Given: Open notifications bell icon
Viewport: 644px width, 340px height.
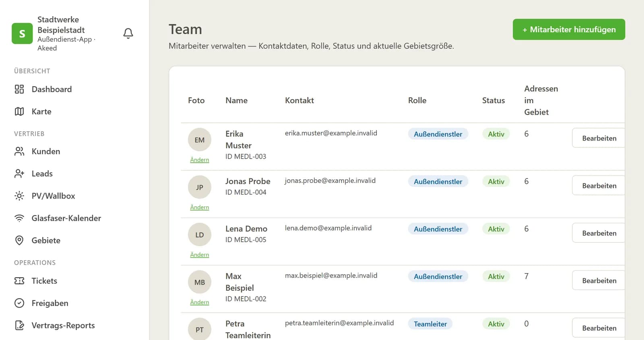Looking at the screenshot, I should click(128, 33).
